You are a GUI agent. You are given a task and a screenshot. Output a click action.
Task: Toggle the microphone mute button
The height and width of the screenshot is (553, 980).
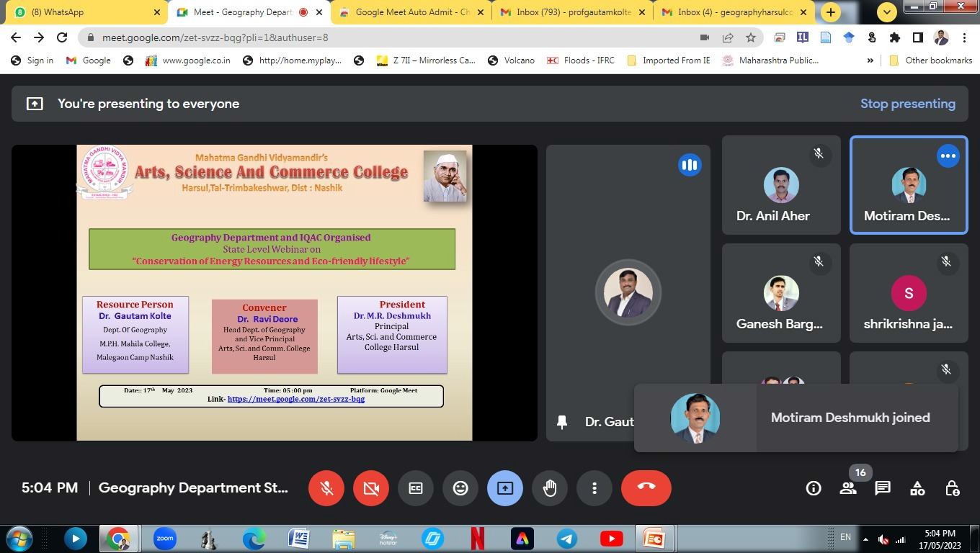326,488
